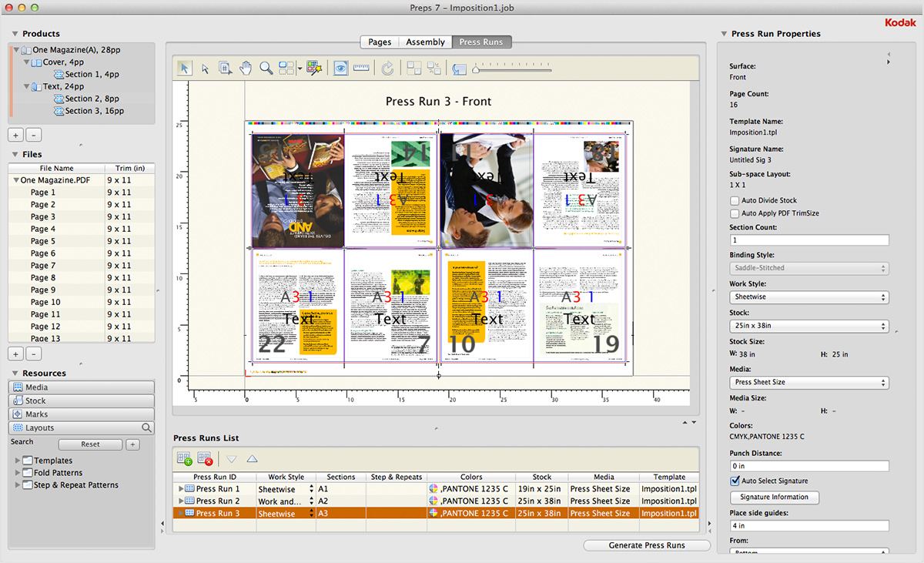
Task: Open the Work Style dropdown in properties
Action: [x=808, y=297]
